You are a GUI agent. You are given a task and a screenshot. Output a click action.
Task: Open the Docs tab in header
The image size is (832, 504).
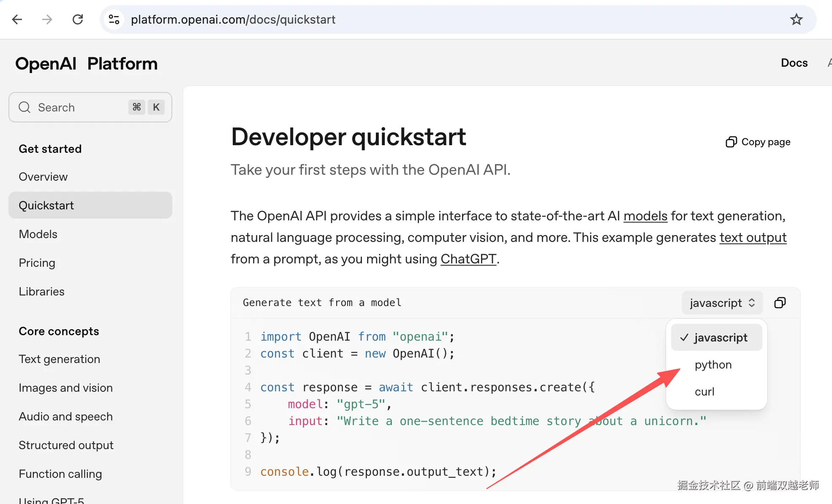coord(794,63)
